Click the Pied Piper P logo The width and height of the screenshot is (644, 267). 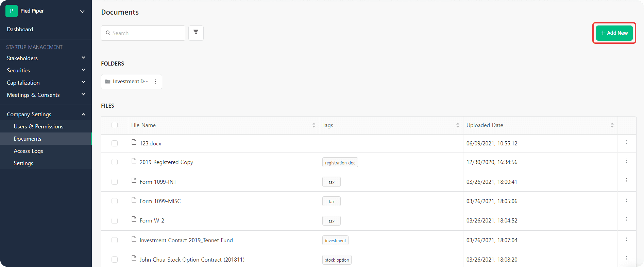tap(12, 11)
